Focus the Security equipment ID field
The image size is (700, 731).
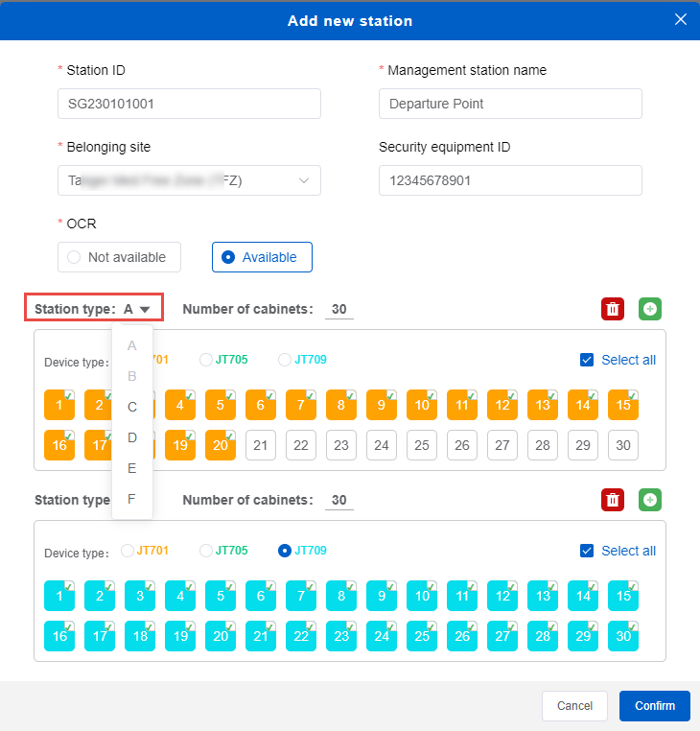click(x=510, y=180)
